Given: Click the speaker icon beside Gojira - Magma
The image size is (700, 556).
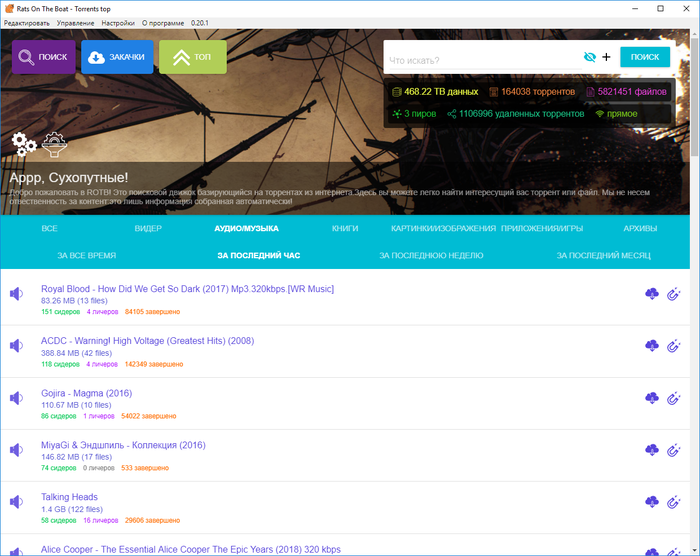Looking at the screenshot, I should click(16, 398).
